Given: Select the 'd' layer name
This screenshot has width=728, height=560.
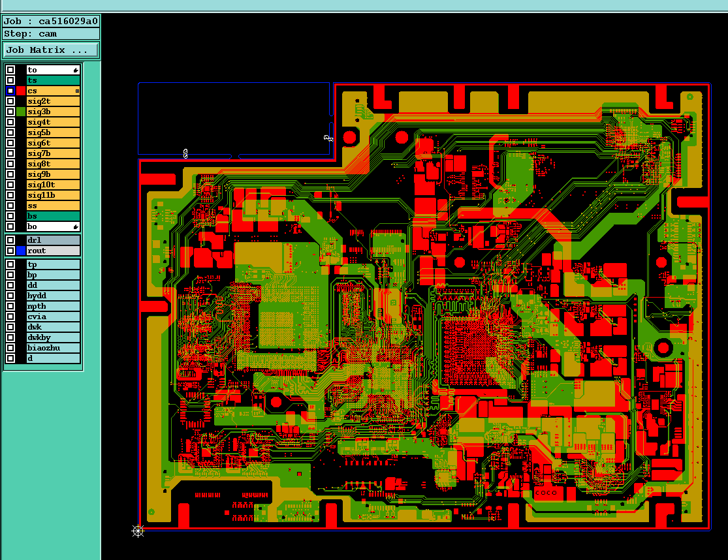Looking at the screenshot, I should pos(54,358).
